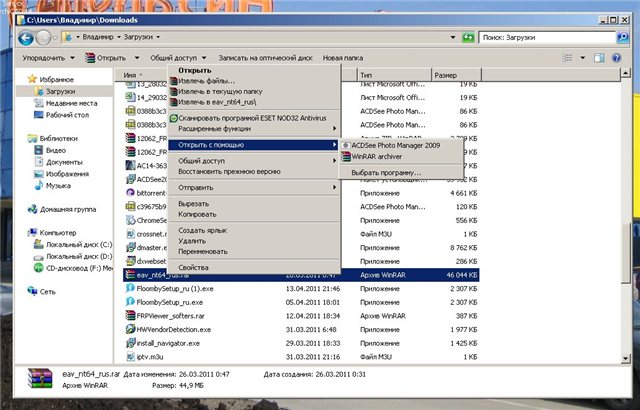640x410 pixels.
Task: Click Владимир in the address breadcrumb
Action: pyautogui.click(x=98, y=37)
